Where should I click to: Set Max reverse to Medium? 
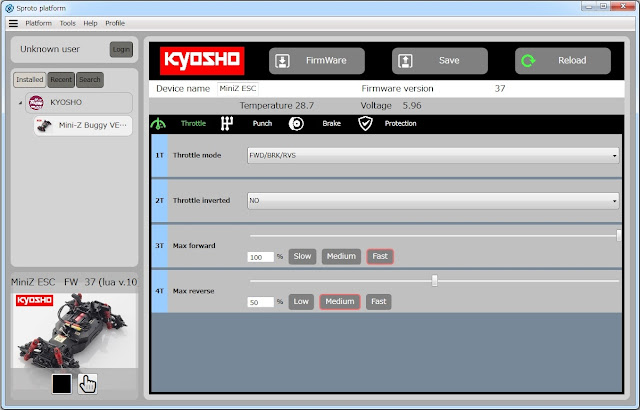340,302
